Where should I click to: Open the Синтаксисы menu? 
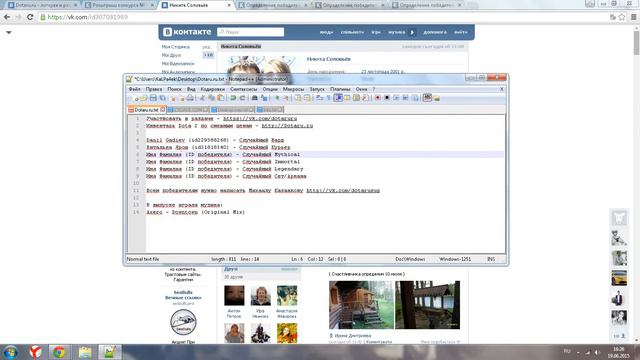[x=244, y=89]
